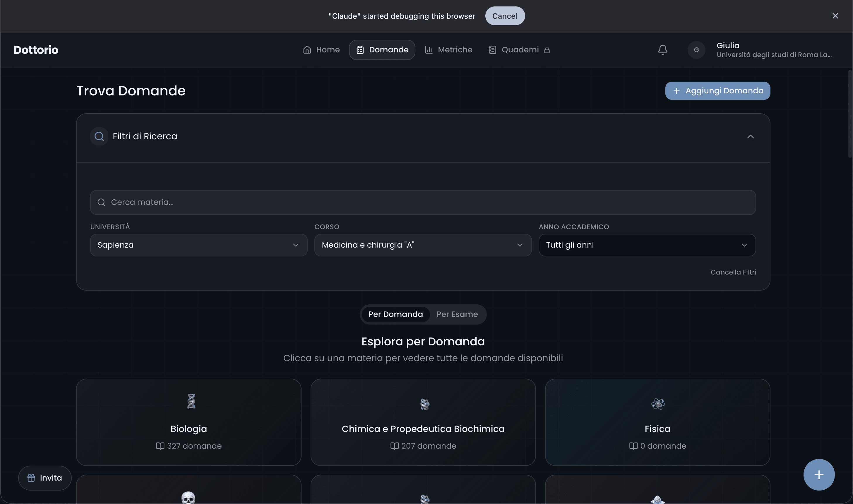Click the lock icon beside Quaderni
853x504 pixels.
547,50
